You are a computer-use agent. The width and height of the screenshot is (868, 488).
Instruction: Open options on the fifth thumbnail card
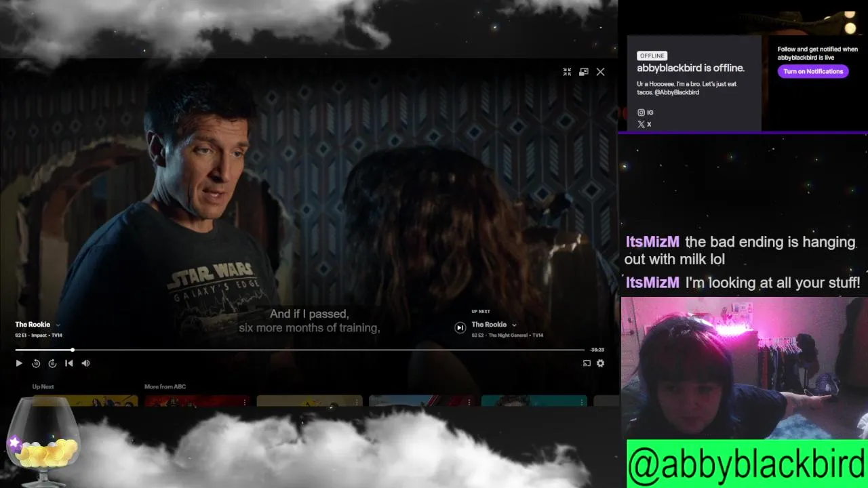581,402
